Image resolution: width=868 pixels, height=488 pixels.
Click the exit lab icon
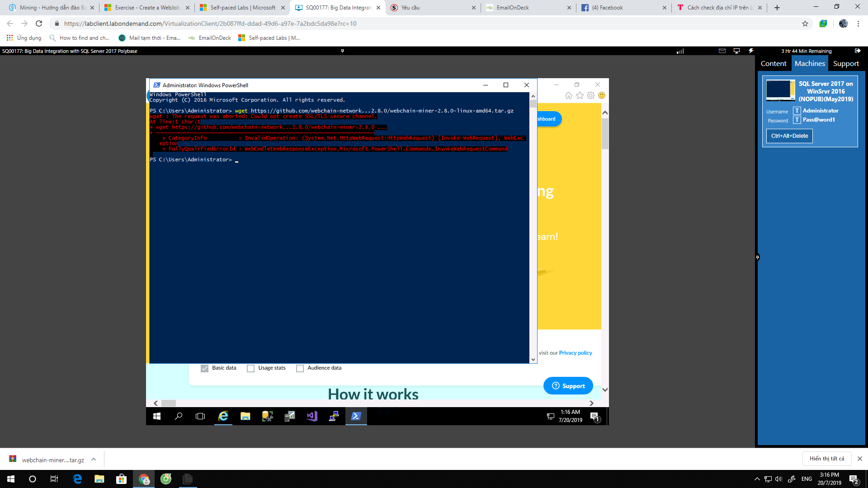pos(858,51)
